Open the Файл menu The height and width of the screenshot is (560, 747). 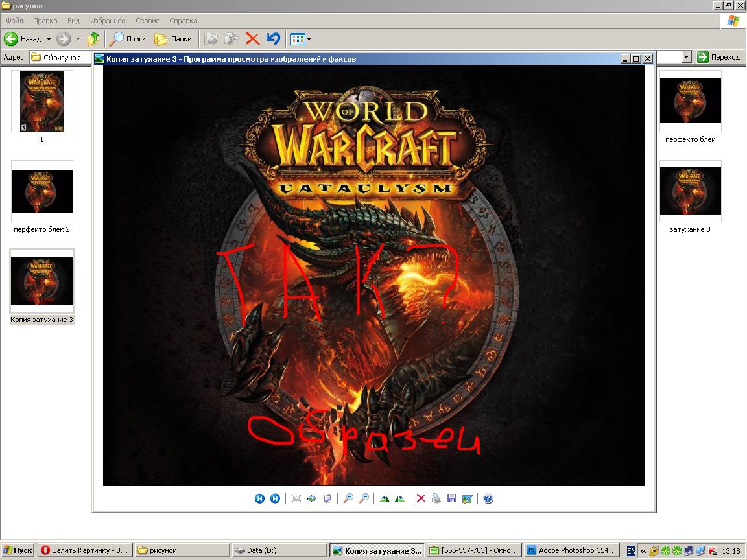click(14, 21)
